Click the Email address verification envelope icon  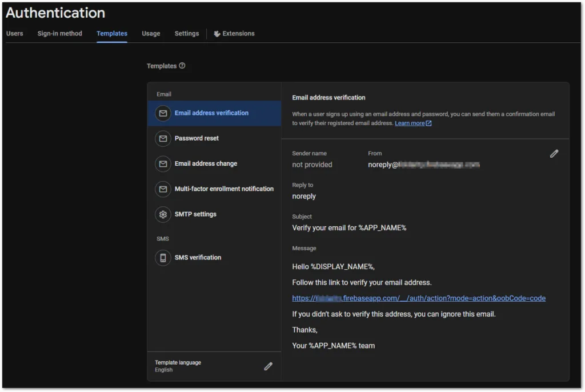[163, 113]
